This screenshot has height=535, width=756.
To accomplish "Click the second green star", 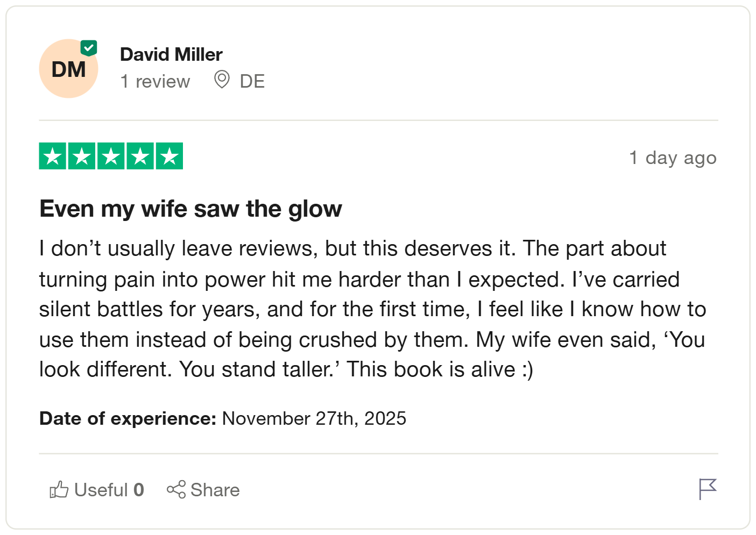I will (x=82, y=156).
